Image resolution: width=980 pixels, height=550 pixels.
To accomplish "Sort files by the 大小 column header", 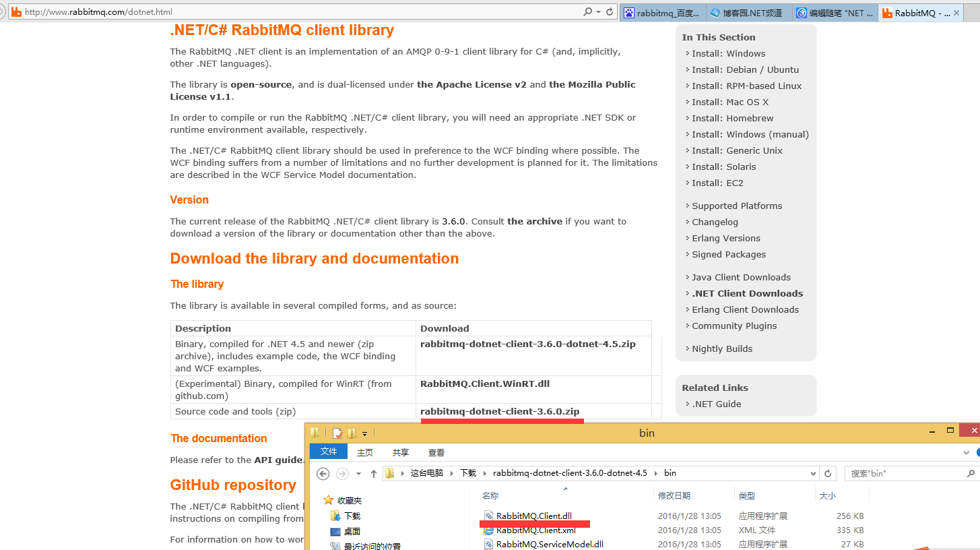I will 827,495.
